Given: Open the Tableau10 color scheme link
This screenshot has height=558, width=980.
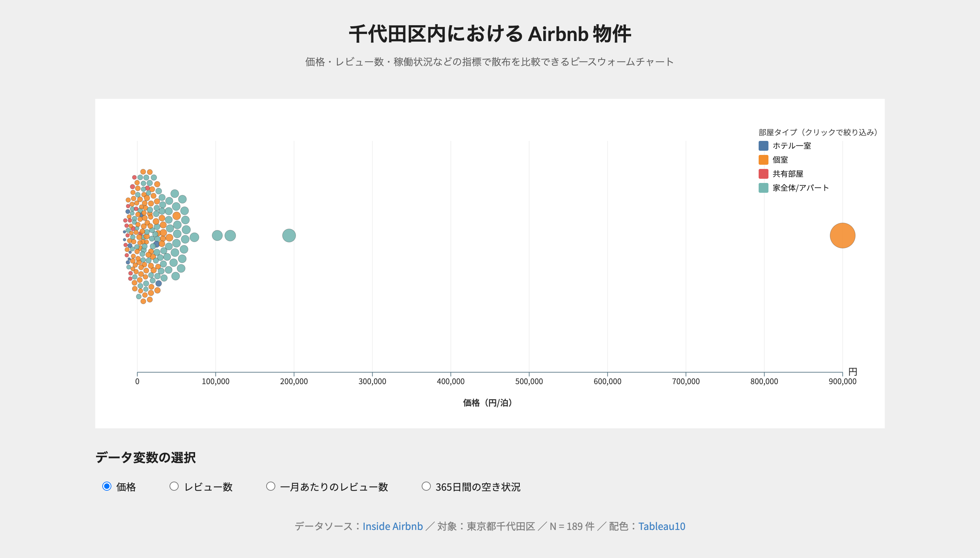Looking at the screenshot, I should point(661,526).
